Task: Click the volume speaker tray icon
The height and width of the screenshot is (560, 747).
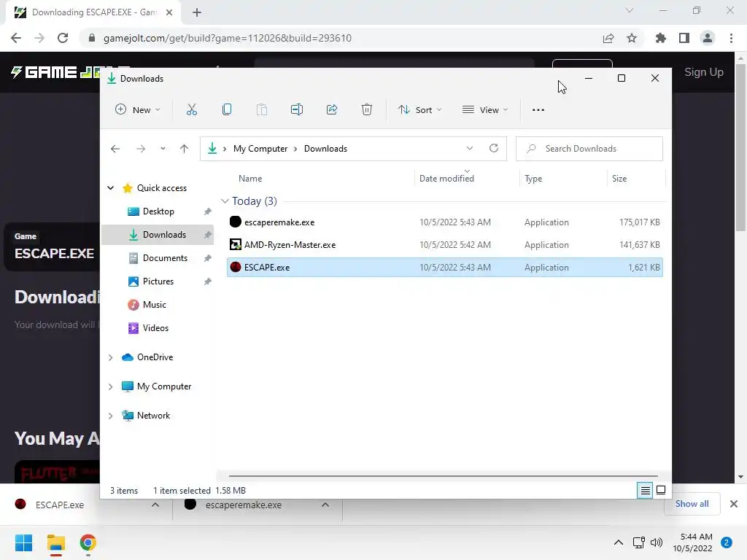Action: [657, 542]
